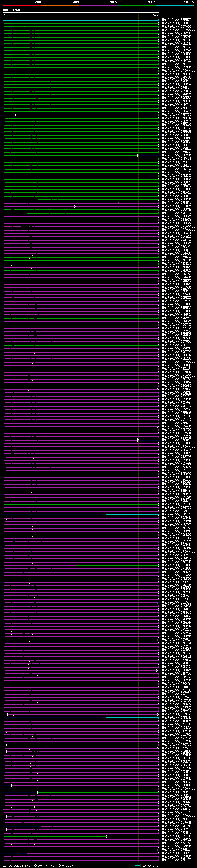Open hit UniRef100_A5BZH2
This screenshot has width=197, height=868.
click(176, 43)
